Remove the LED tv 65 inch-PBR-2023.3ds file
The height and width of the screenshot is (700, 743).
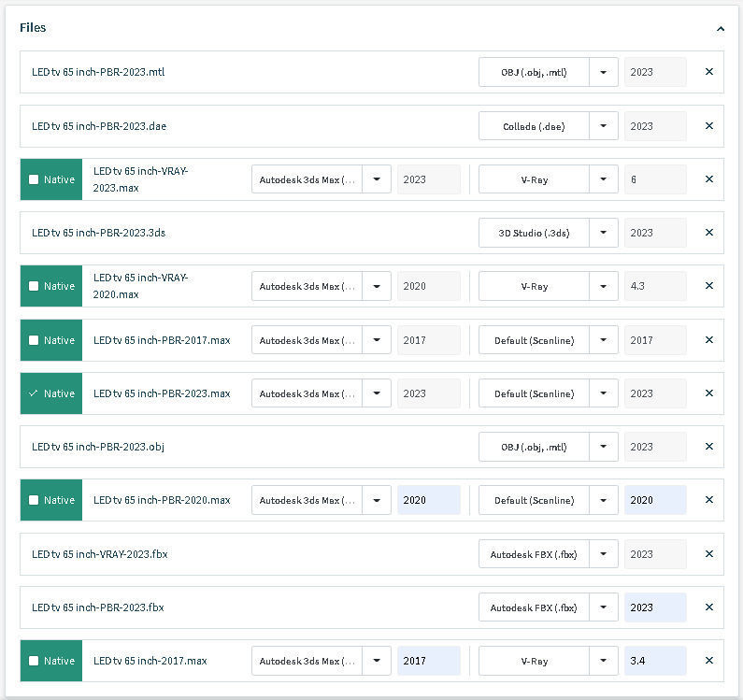709,233
